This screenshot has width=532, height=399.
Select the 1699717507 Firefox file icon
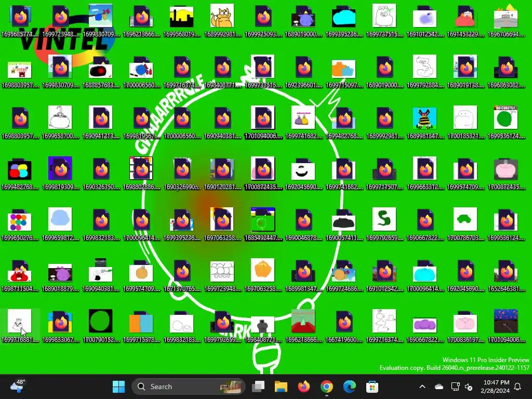(384, 172)
